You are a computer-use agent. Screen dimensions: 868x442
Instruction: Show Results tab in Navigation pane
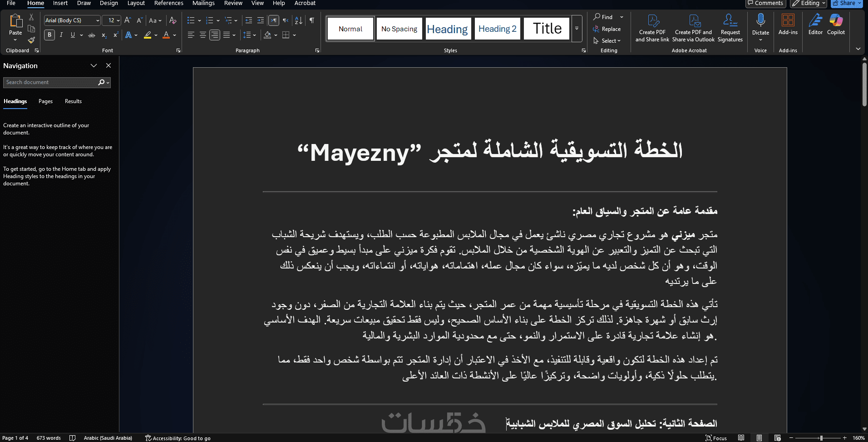73,101
